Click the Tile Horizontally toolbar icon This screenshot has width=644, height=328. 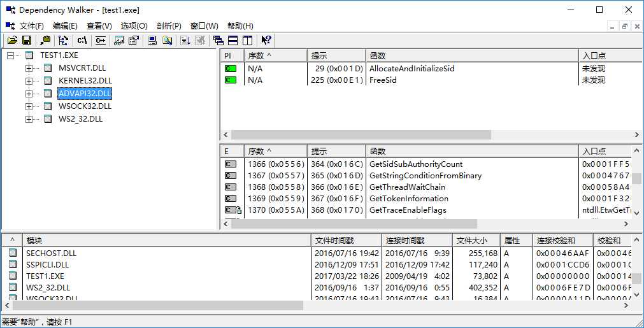pos(233,40)
